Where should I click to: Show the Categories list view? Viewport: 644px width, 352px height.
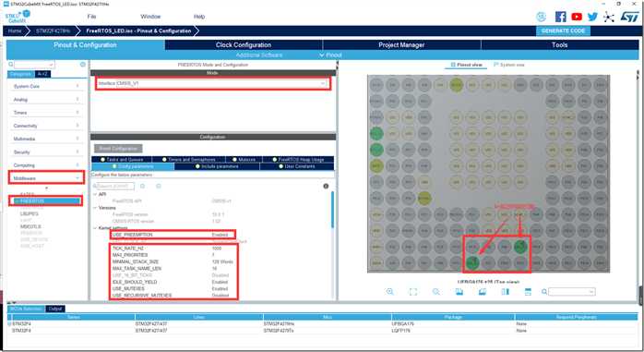[x=20, y=74]
